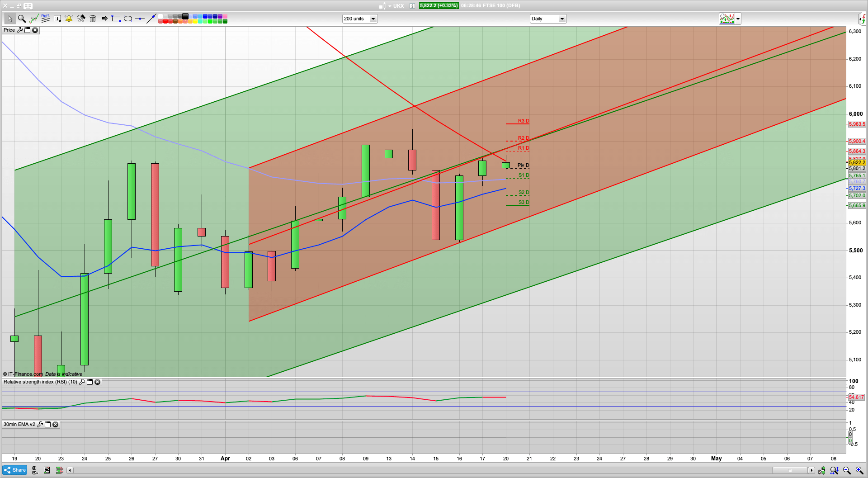The image size is (868, 478).
Task: Remove the 30min EMA v2 panel
Action: coord(55,425)
